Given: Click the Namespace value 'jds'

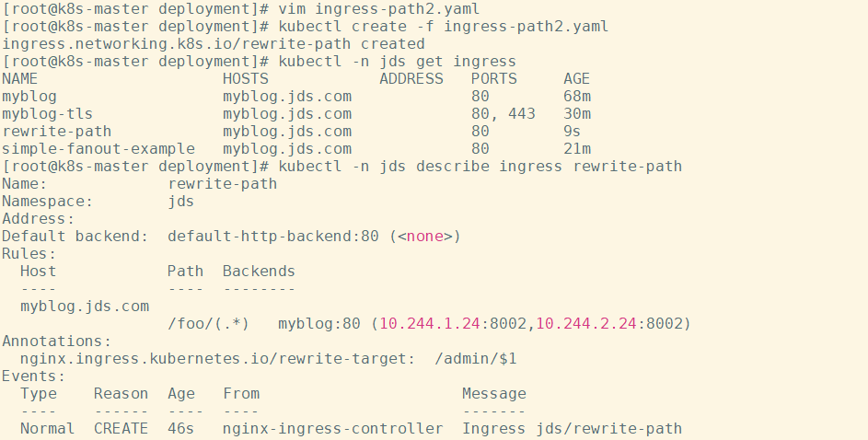Looking at the screenshot, I should tap(180, 201).
